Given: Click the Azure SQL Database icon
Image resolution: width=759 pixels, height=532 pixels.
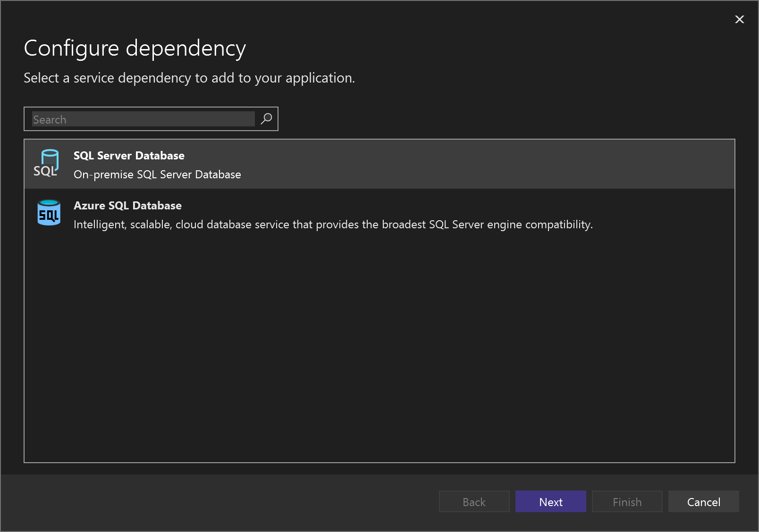Looking at the screenshot, I should click(49, 213).
